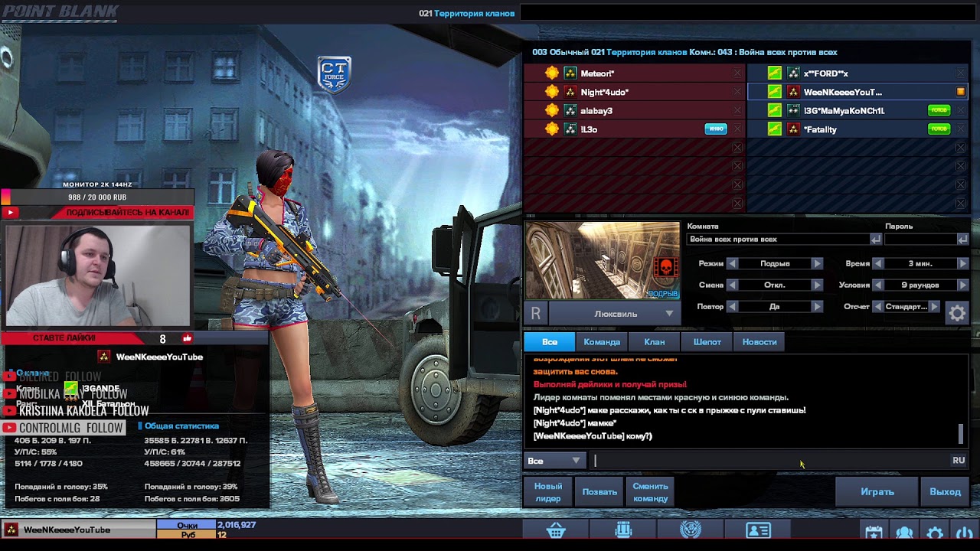The height and width of the screenshot is (551, 980).
Task: Next Смена option right arrow
Action: [x=817, y=285]
